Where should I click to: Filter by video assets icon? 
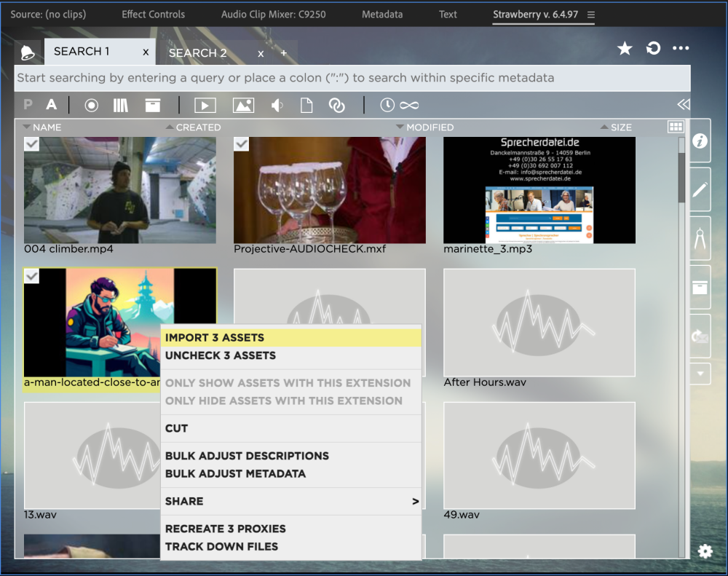click(x=205, y=106)
